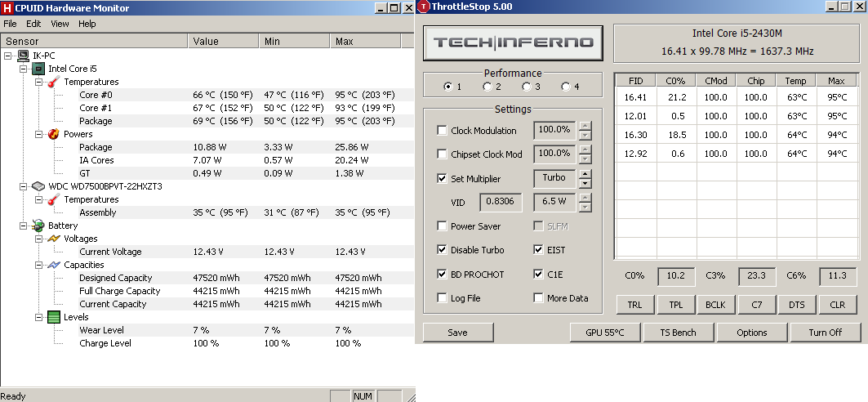Click the WDC hard drive icon

(x=38, y=186)
